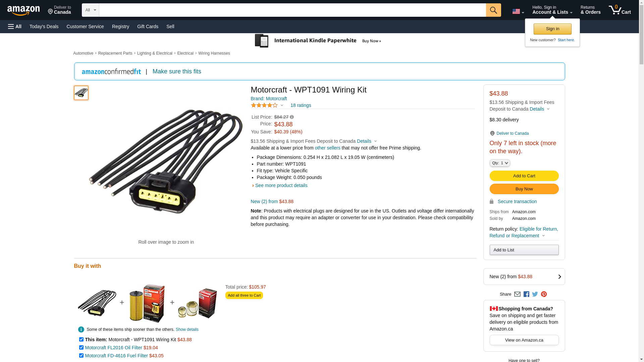Viewport: 644px width, 362px height.
Task: Uncheck Motorcraft WPT1091 Wiring Kit item
Action: coord(81,340)
